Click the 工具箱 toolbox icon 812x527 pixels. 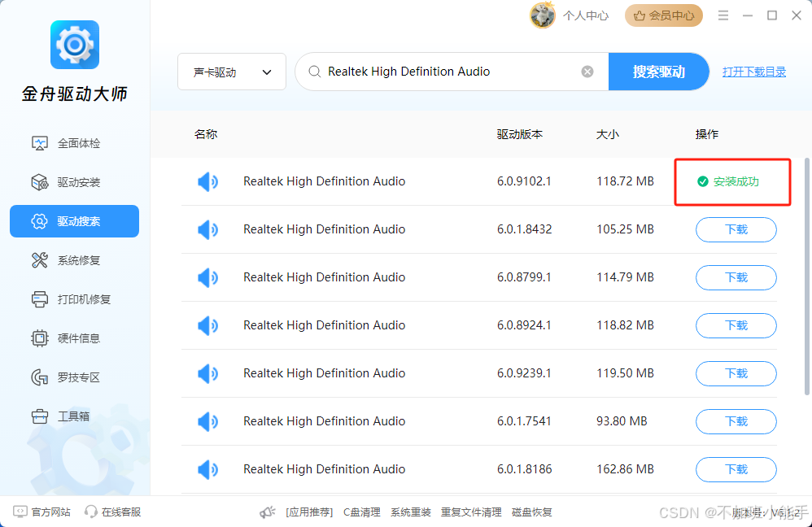(x=39, y=416)
